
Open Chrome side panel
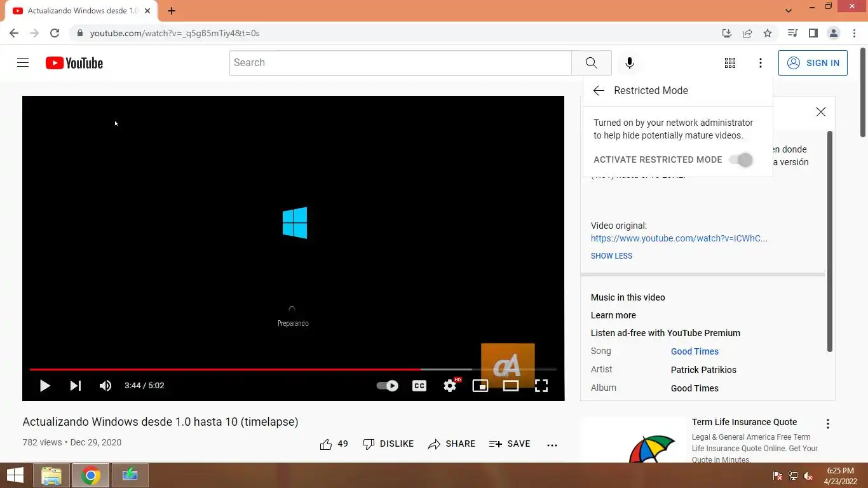click(813, 33)
